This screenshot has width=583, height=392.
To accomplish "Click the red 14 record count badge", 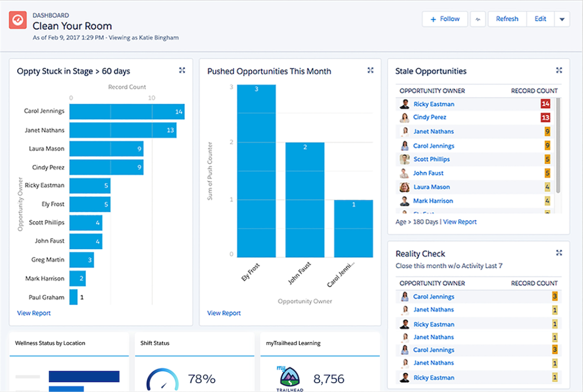I will click(545, 104).
